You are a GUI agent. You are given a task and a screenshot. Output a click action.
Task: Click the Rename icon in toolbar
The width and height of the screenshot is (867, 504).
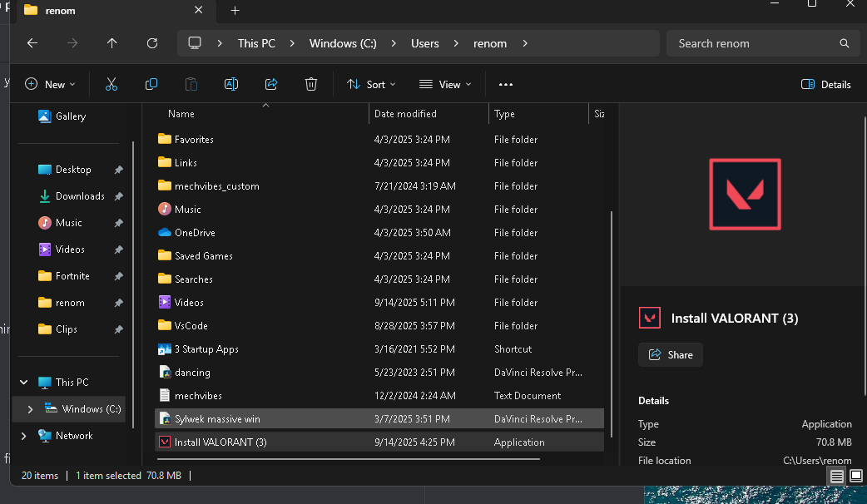point(231,84)
